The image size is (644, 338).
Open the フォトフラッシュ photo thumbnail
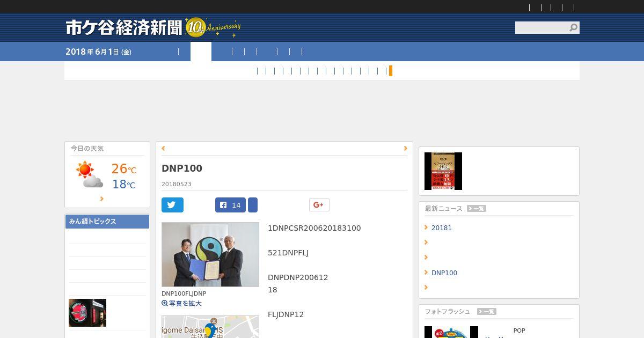point(451,332)
